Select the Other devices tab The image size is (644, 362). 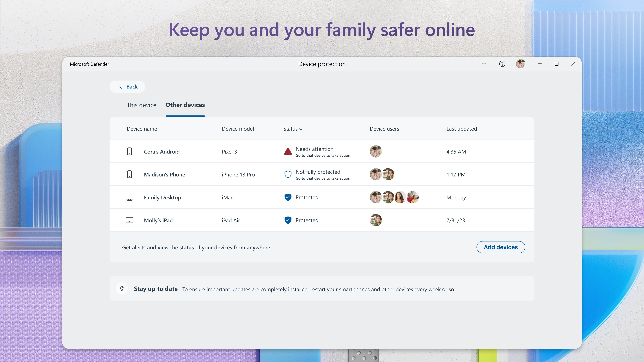185,105
